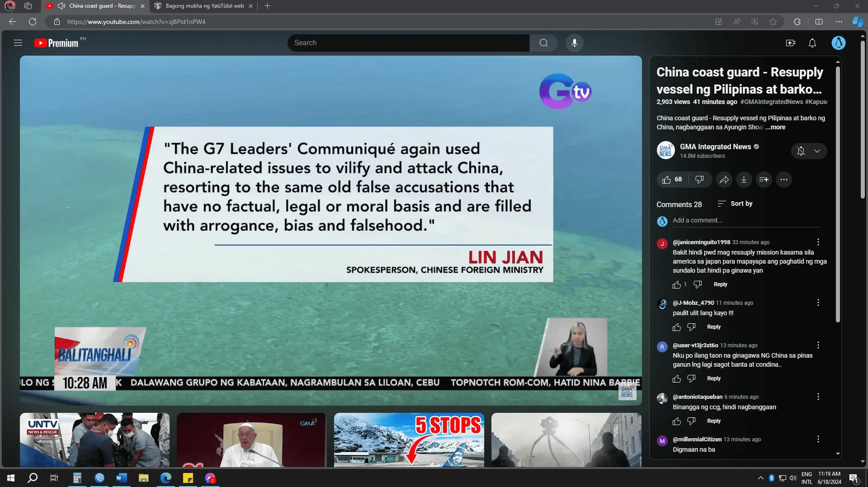Switch to Bagong mukha ng YouTube tab
868x487 pixels.
click(204, 6)
